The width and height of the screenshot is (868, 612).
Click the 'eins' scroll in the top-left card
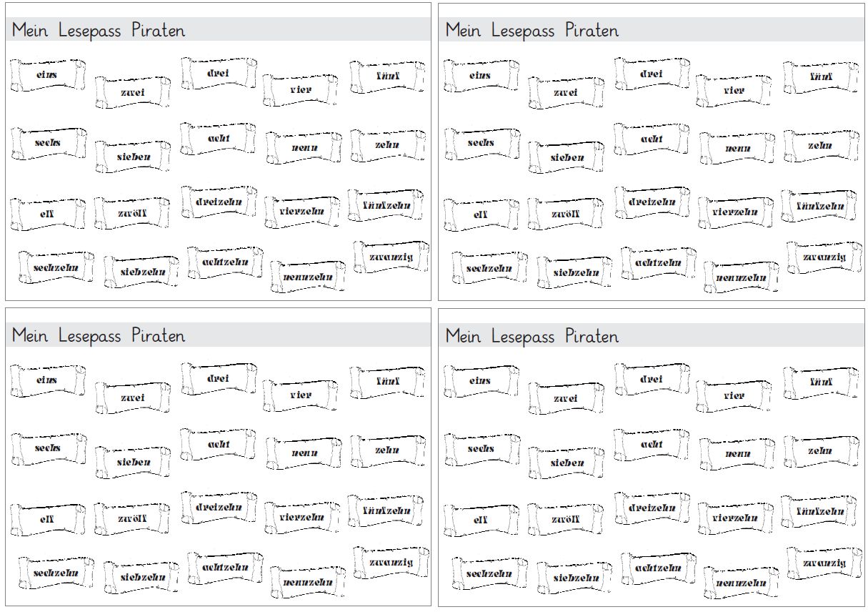click(48, 75)
